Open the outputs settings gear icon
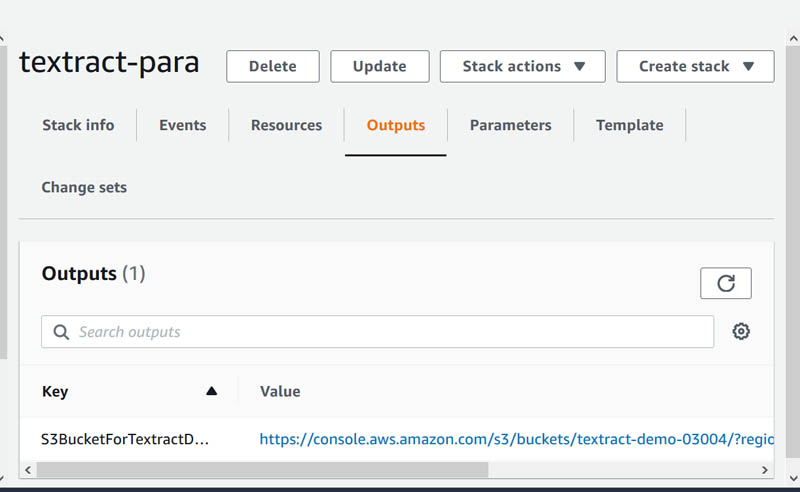 coord(741,332)
